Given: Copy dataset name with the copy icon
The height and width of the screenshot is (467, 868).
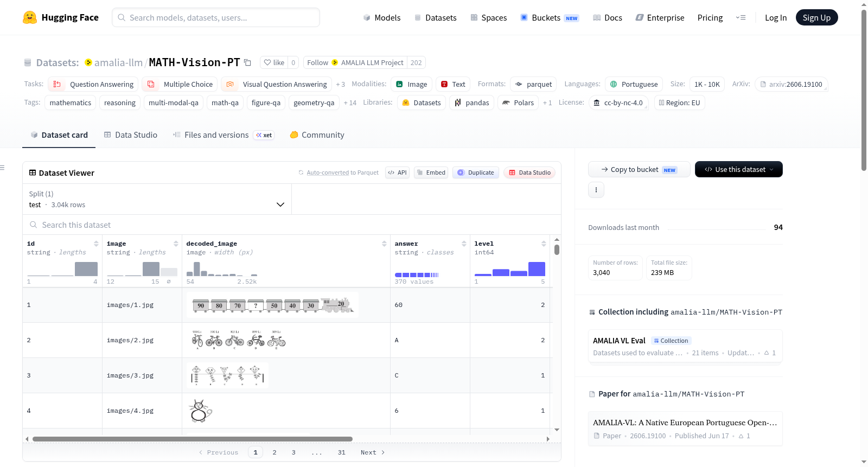Looking at the screenshot, I should click(247, 62).
